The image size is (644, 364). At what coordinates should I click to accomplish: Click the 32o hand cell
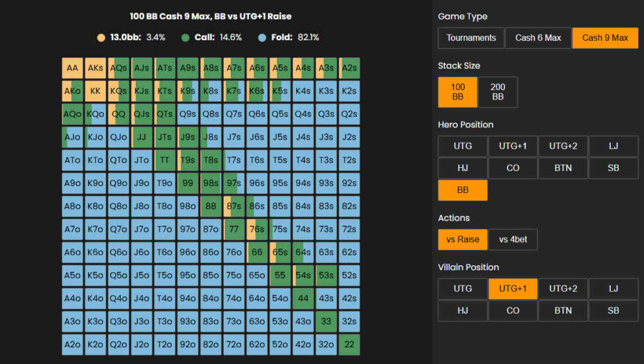click(326, 345)
